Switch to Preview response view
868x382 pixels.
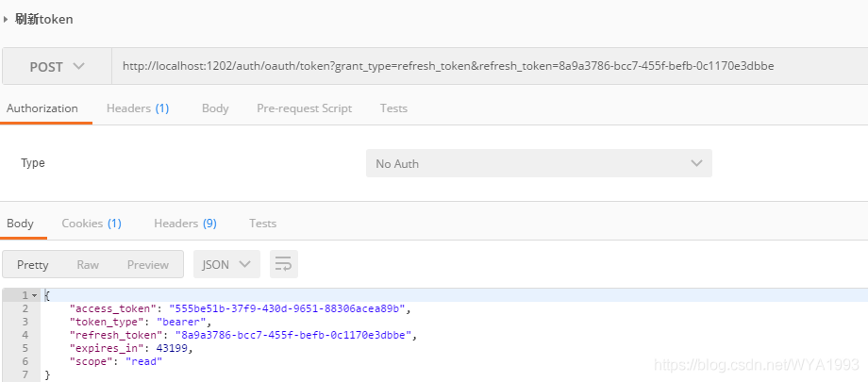pyautogui.click(x=148, y=265)
